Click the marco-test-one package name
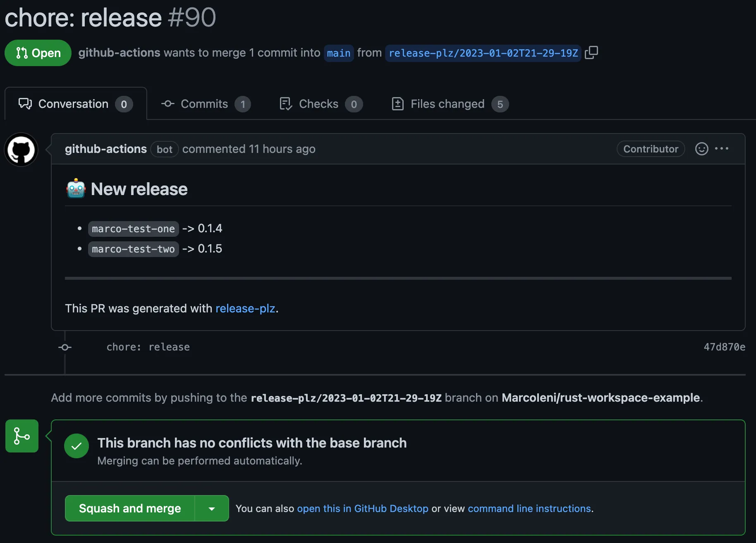 [133, 229]
